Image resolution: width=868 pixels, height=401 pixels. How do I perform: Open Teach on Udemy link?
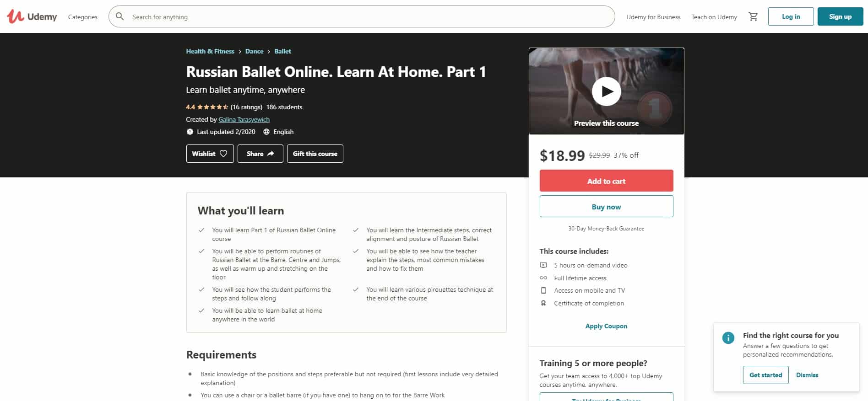714,17
